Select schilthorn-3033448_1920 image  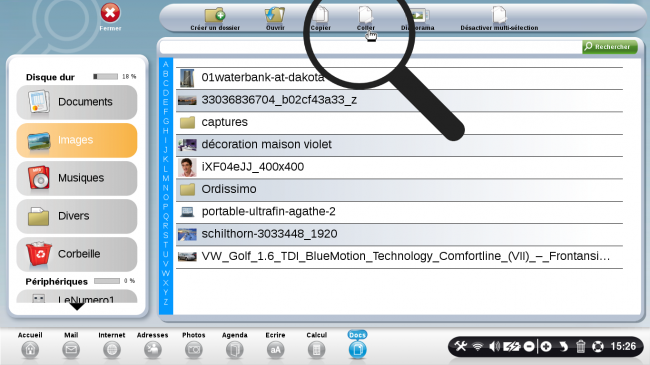399,234
